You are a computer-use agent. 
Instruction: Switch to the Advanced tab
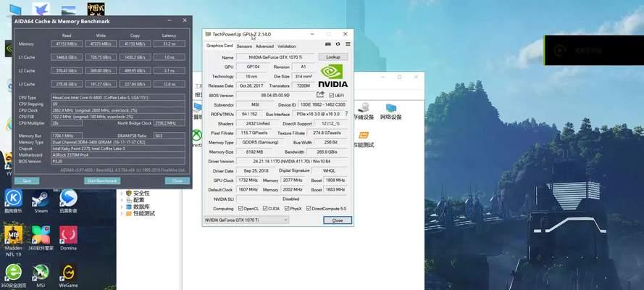pyautogui.click(x=264, y=46)
